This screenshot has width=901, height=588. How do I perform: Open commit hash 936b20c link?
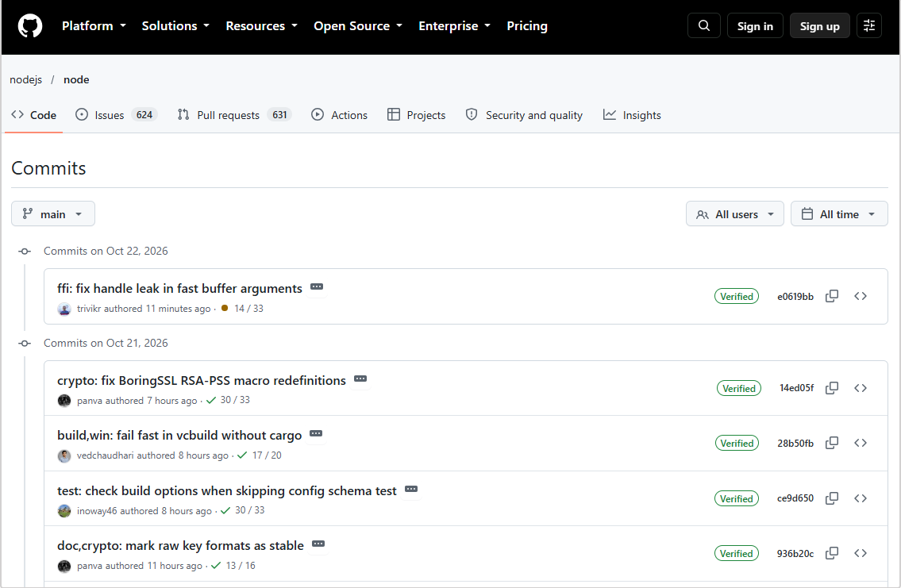click(x=795, y=554)
